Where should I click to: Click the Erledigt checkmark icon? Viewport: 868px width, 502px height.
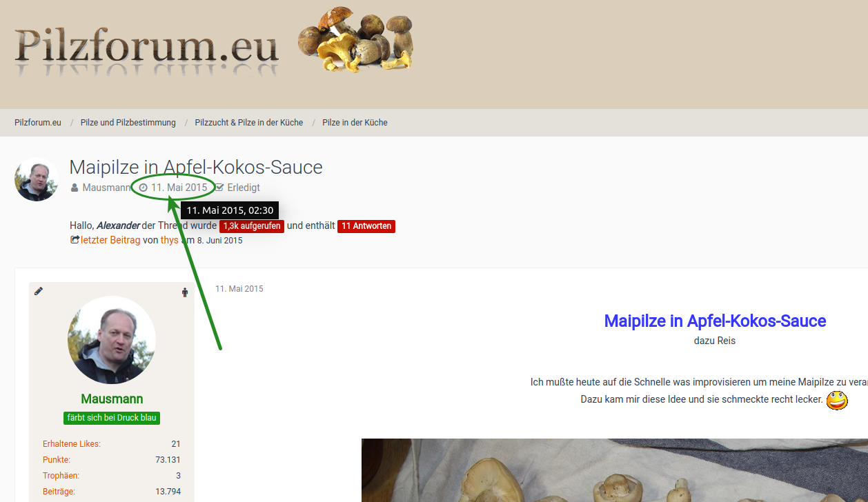(x=219, y=188)
